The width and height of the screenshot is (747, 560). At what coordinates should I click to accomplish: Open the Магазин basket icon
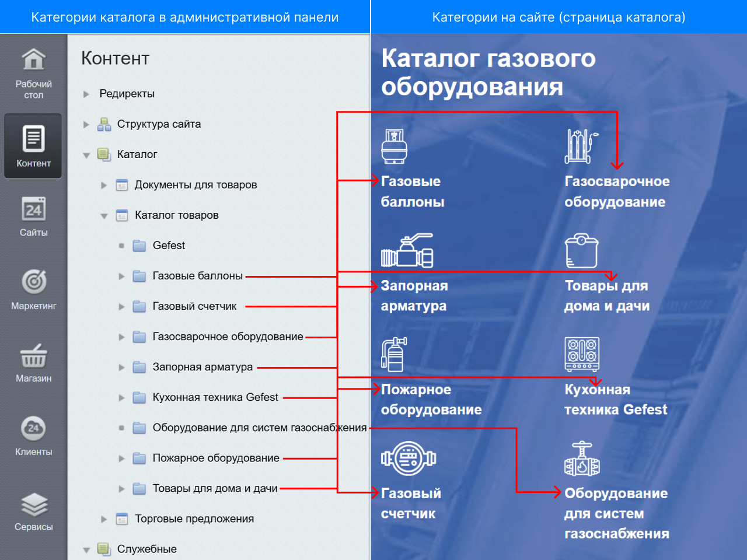33,355
